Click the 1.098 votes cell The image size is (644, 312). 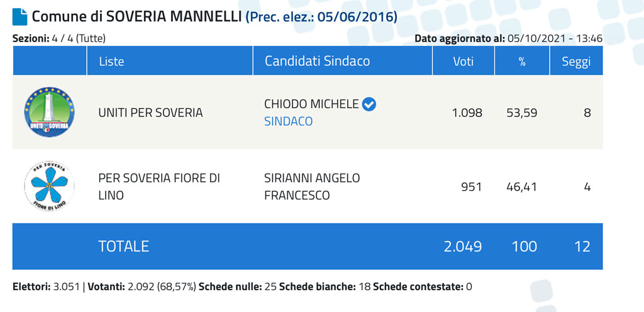[467, 113]
